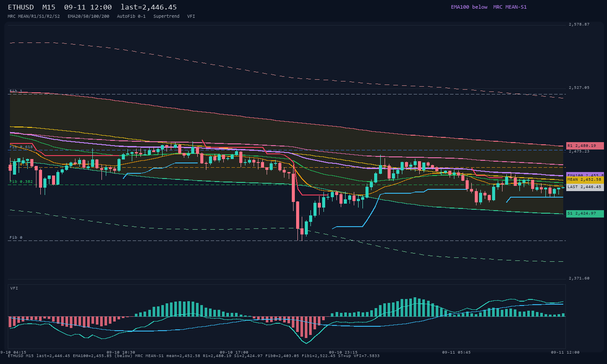Click the EMA100 purple price tag

(585, 175)
